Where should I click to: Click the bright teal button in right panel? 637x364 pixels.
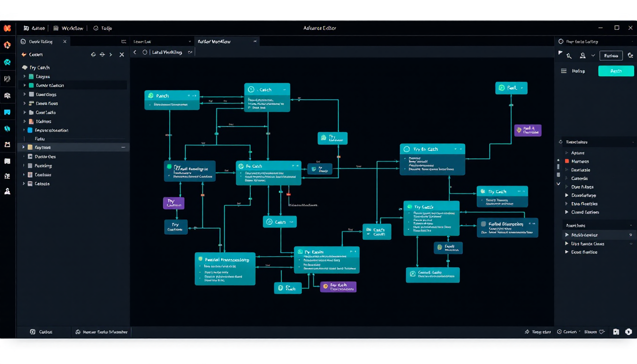tap(616, 71)
